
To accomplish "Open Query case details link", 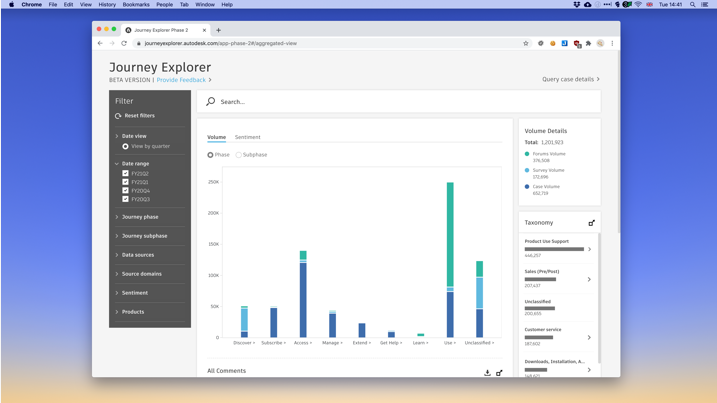I will (x=571, y=79).
